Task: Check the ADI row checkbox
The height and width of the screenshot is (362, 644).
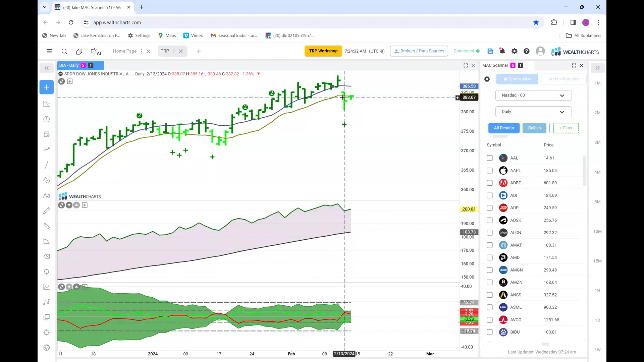Action: pyautogui.click(x=490, y=195)
